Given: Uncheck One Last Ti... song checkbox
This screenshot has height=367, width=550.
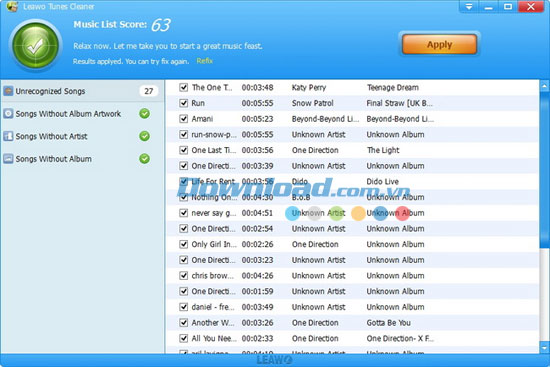Looking at the screenshot, I should (183, 150).
